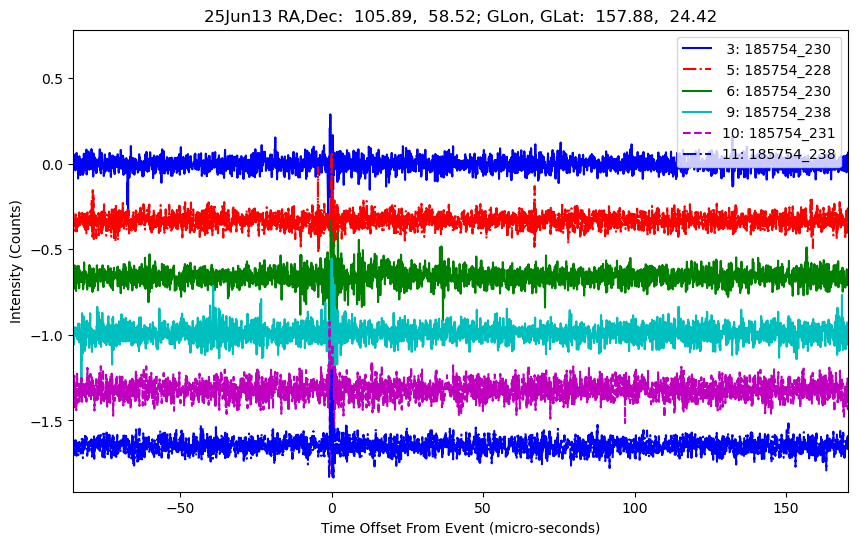Select the magenta dashed line sample in legend
This screenshot has height=545, width=858.
point(699,132)
